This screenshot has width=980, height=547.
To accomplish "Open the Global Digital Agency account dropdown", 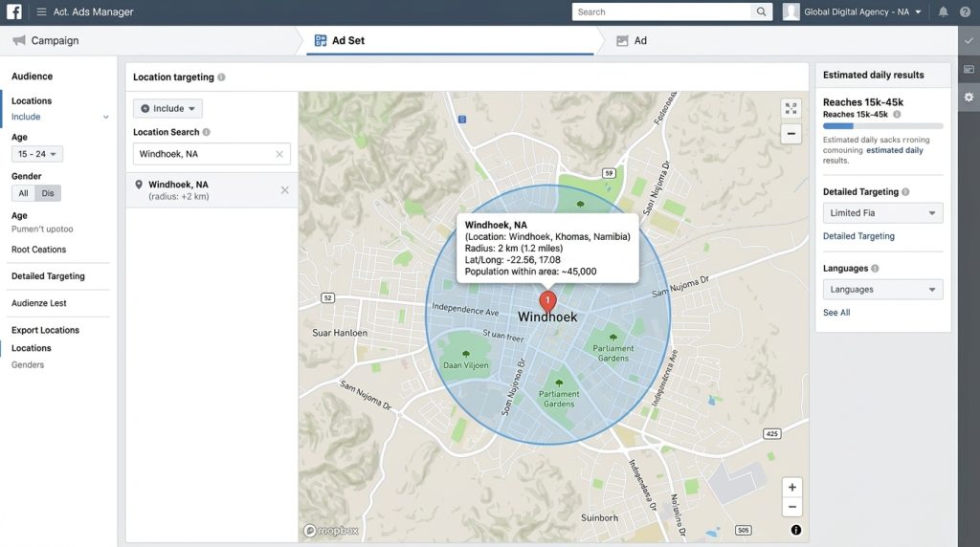I will (862, 11).
